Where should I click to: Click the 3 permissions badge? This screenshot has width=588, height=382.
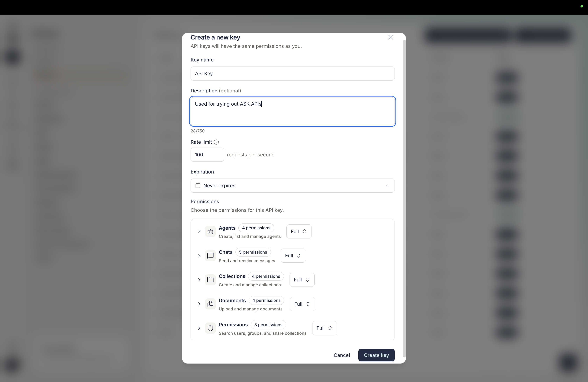point(268,325)
